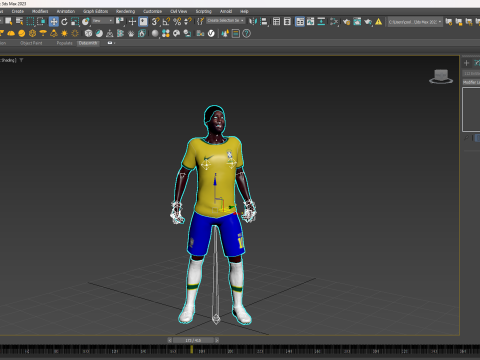Toggle Keyboard Shortcut Override

[x=143, y=22]
